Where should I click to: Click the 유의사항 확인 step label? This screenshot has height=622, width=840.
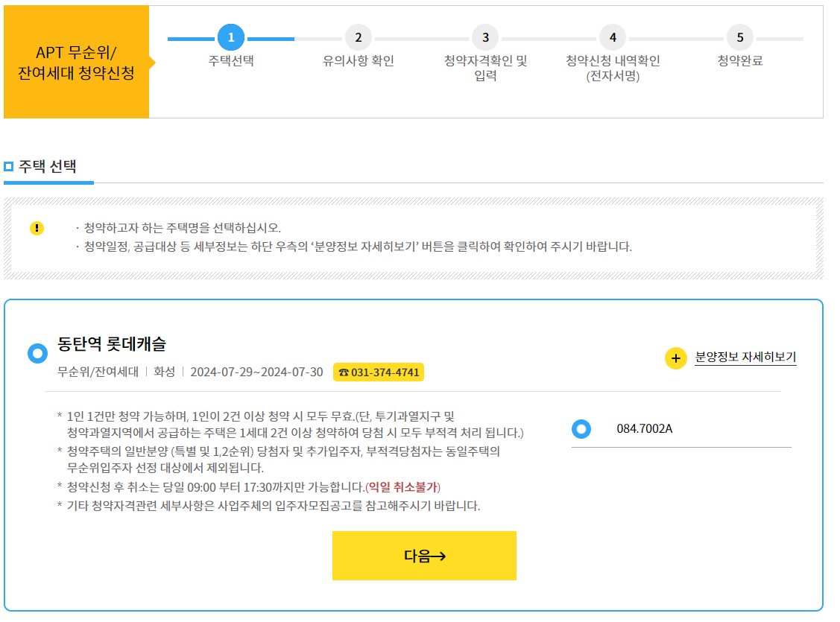pyautogui.click(x=359, y=60)
